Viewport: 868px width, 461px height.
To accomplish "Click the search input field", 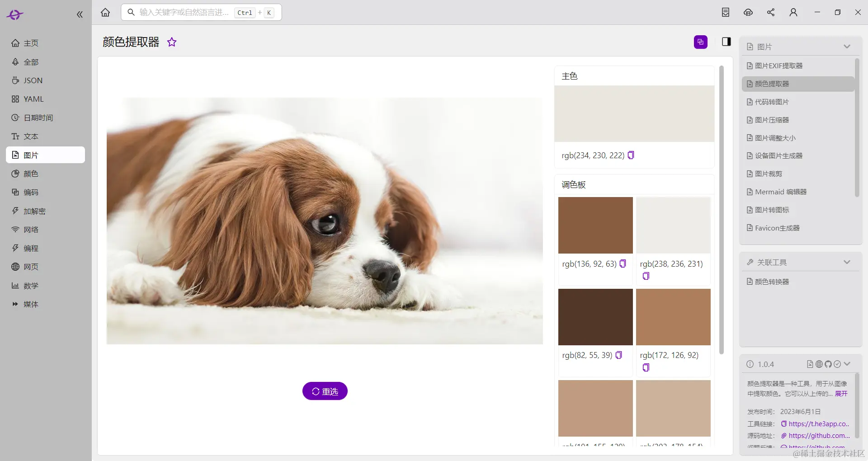I will tap(201, 12).
